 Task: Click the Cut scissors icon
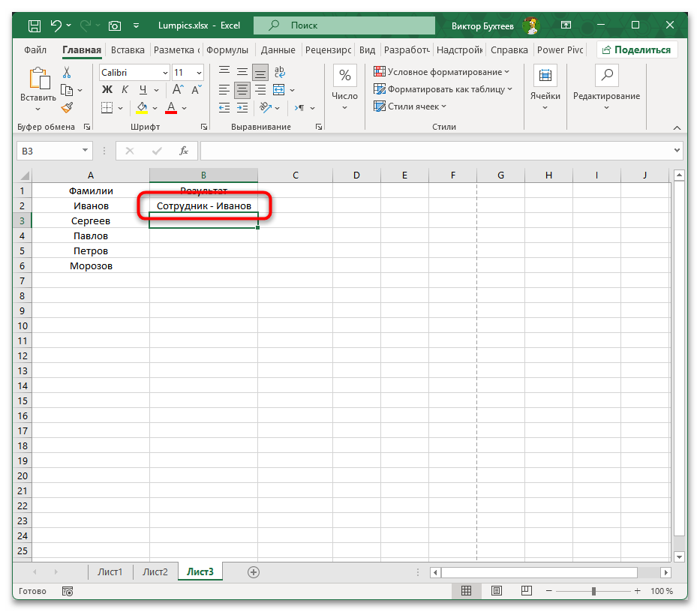[67, 73]
